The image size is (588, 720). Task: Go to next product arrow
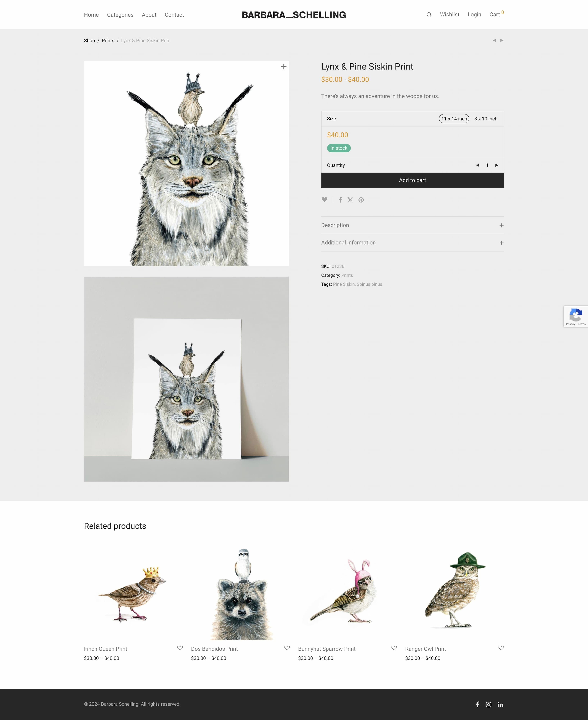click(502, 40)
